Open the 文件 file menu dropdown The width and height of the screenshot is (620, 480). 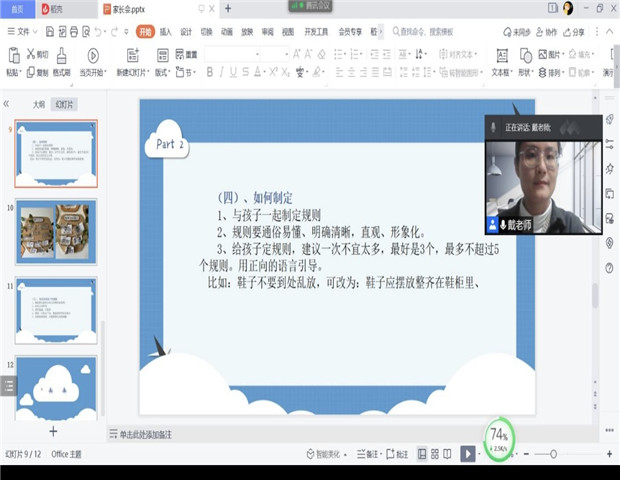22,31
